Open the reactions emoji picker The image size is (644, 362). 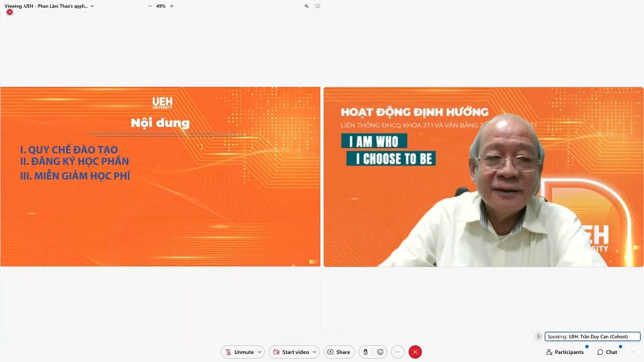(380, 352)
